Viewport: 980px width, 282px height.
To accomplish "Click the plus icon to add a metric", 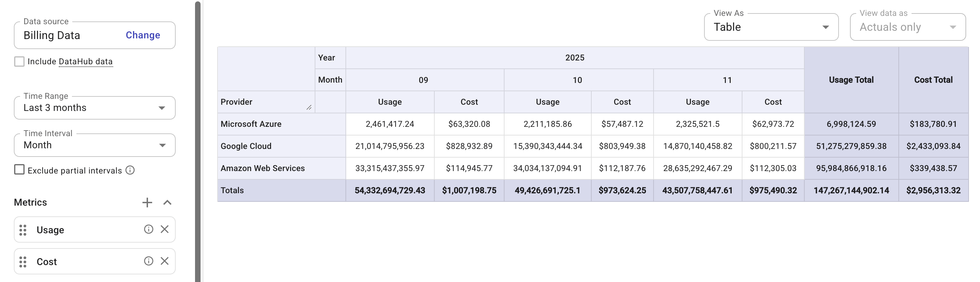I will pos(147,203).
